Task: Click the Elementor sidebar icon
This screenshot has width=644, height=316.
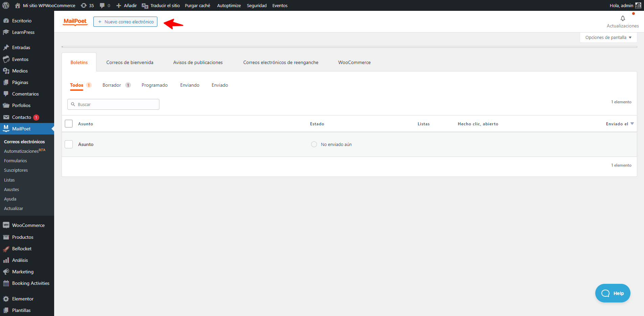Action: 6,299
